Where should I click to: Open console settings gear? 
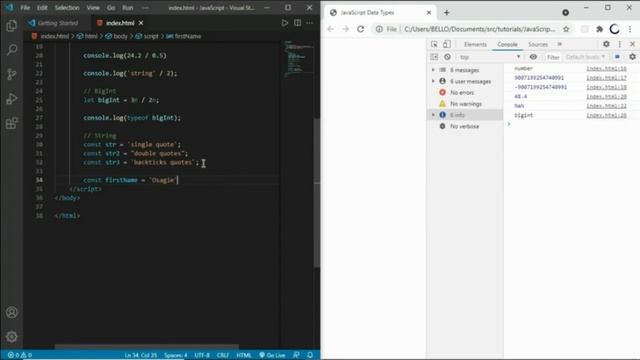[x=632, y=57]
